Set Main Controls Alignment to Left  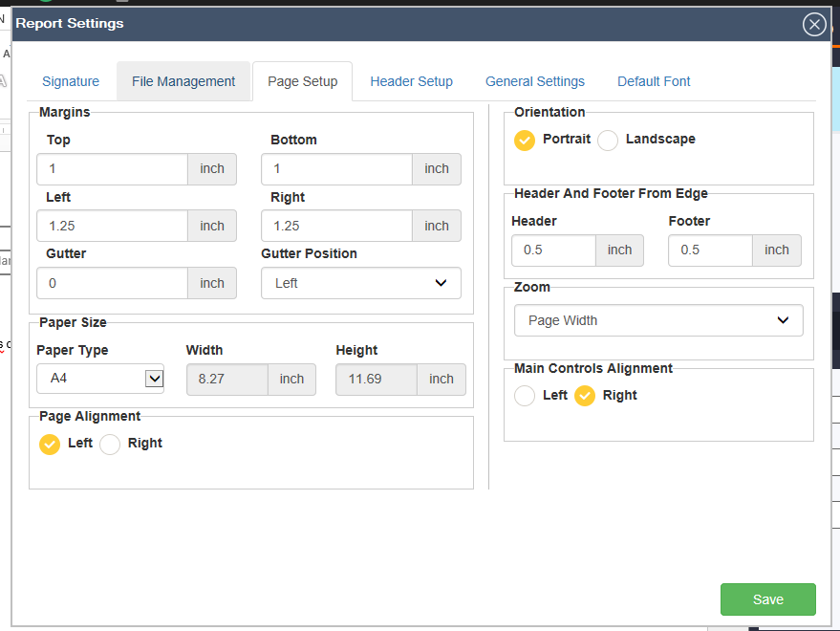pos(525,396)
